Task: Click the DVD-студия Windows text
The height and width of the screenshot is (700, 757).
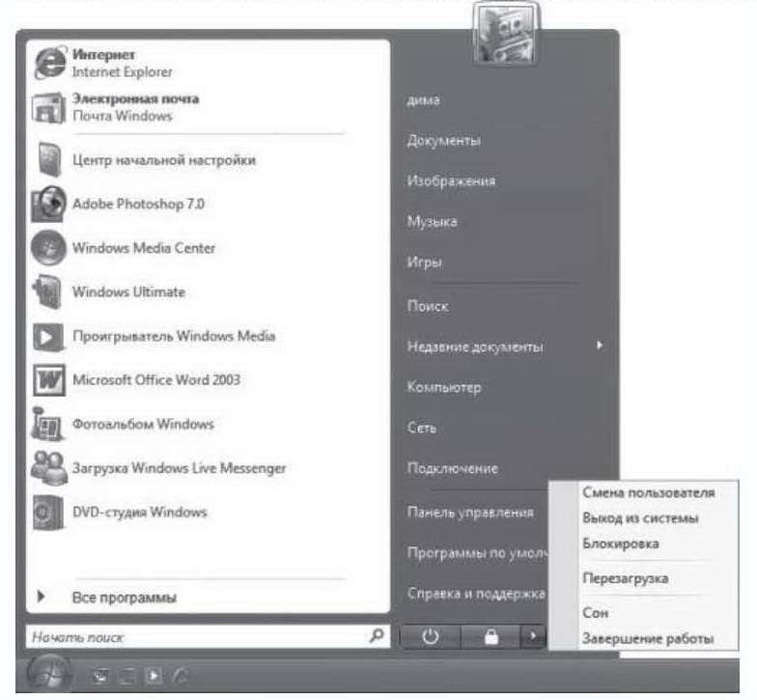Action: (x=140, y=512)
